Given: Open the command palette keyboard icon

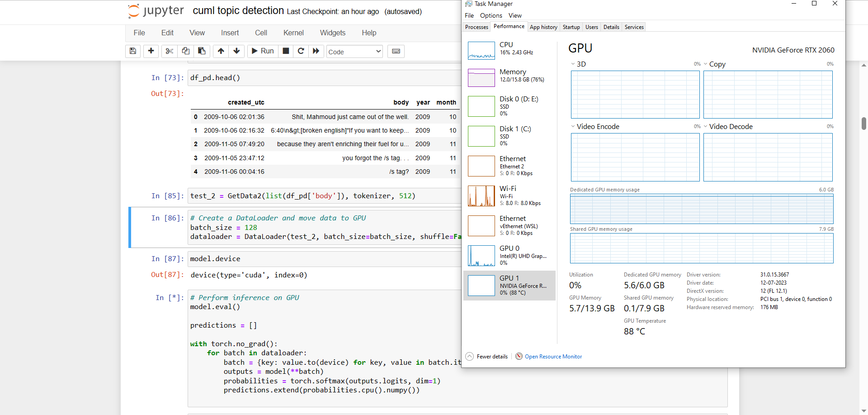Looking at the screenshot, I should tap(396, 51).
